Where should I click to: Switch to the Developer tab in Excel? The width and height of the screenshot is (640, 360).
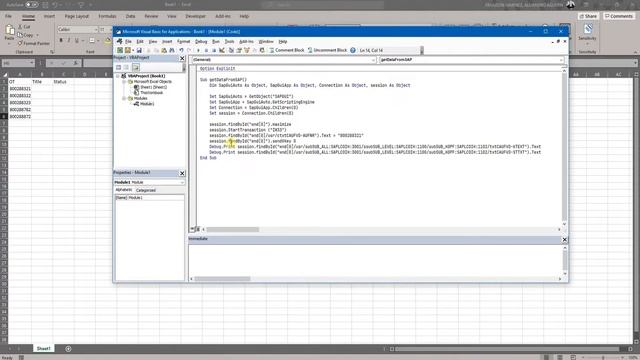[x=196, y=16]
